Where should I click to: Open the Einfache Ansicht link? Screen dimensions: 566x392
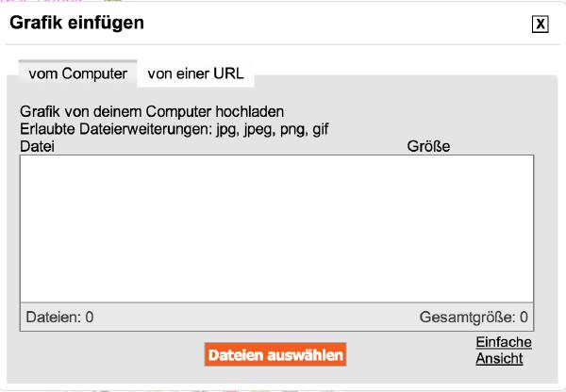tap(504, 351)
